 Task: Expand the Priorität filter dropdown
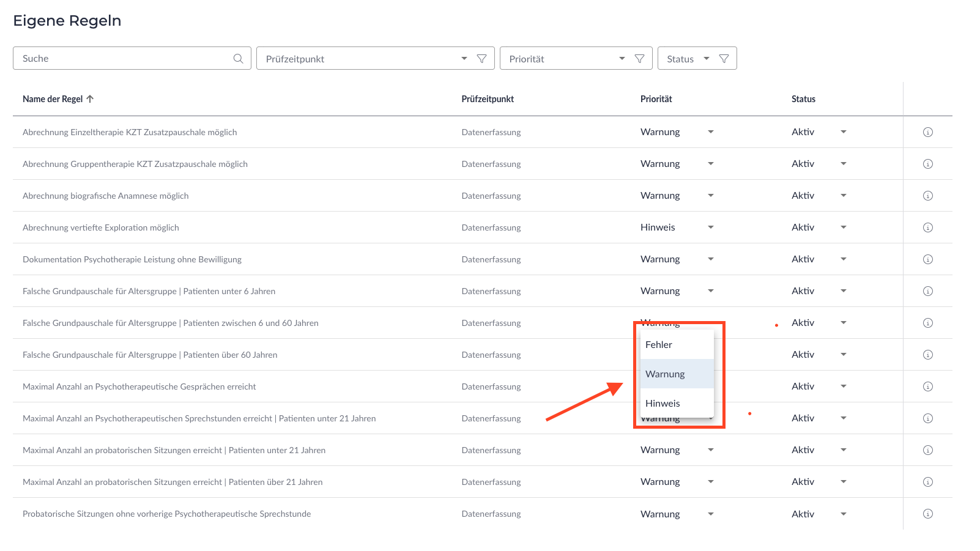pos(622,59)
